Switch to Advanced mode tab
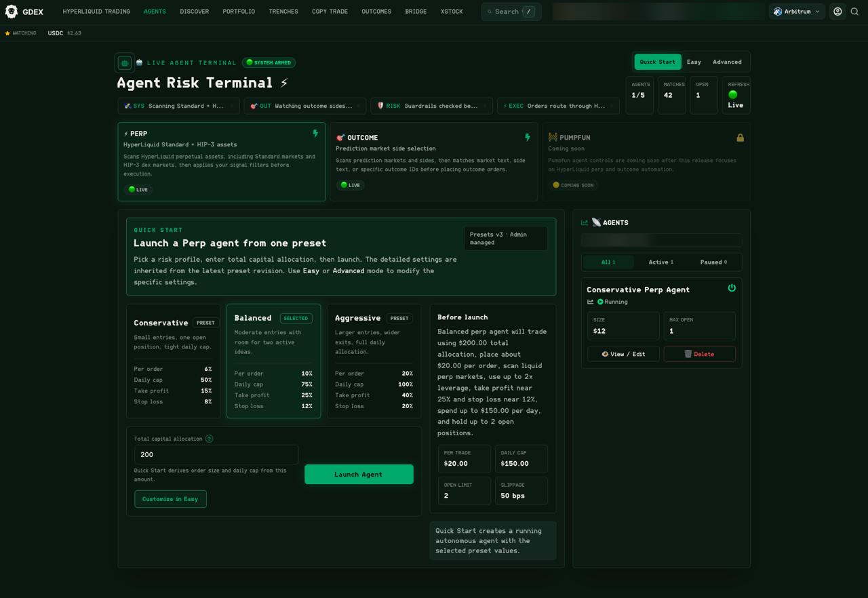 [x=727, y=62]
